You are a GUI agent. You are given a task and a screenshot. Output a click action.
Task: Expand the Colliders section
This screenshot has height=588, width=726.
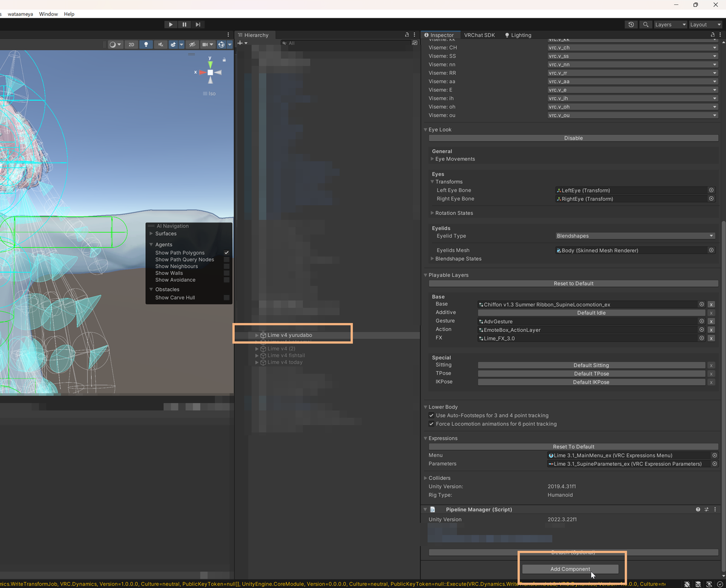[426, 478]
